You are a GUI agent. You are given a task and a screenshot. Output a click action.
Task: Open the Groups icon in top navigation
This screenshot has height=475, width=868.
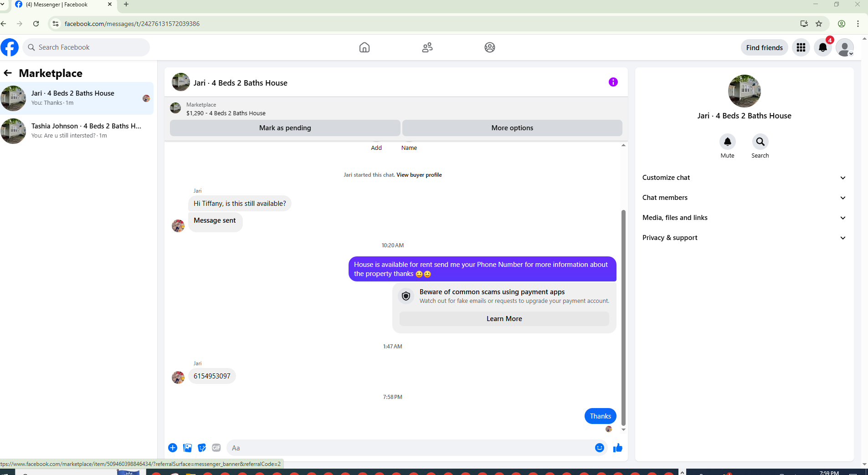click(490, 47)
